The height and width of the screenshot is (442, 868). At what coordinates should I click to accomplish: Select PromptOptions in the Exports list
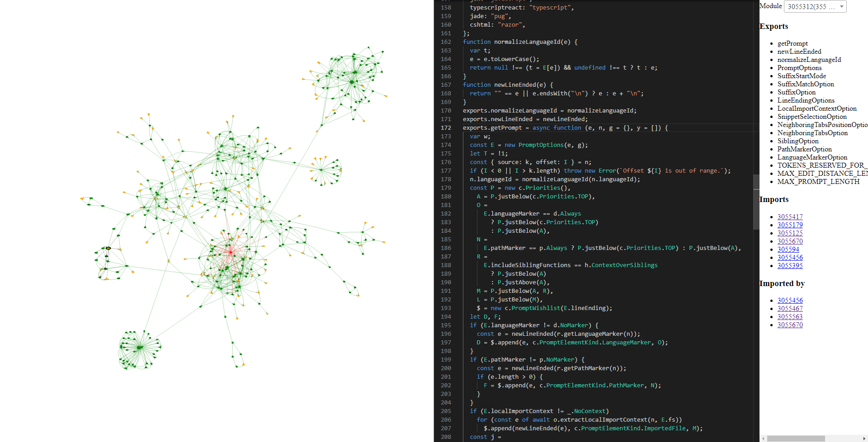click(799, 68)
